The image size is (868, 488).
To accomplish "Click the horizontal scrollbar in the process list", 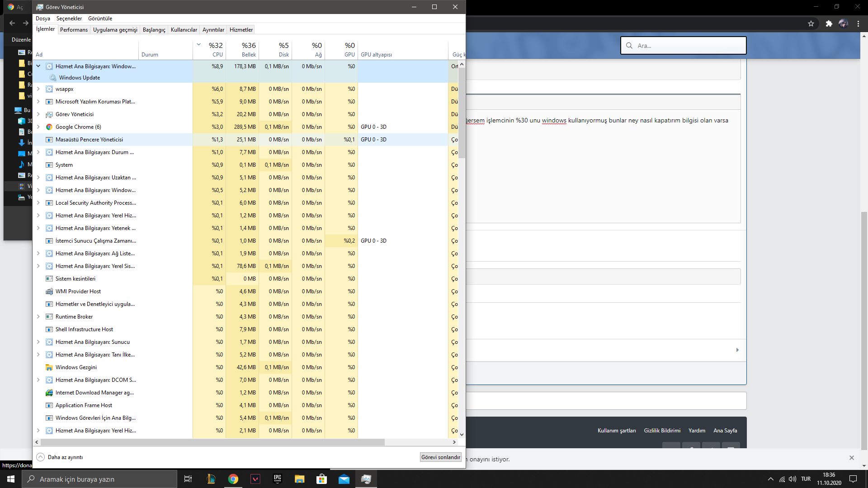I will click(x=212, y=442).
